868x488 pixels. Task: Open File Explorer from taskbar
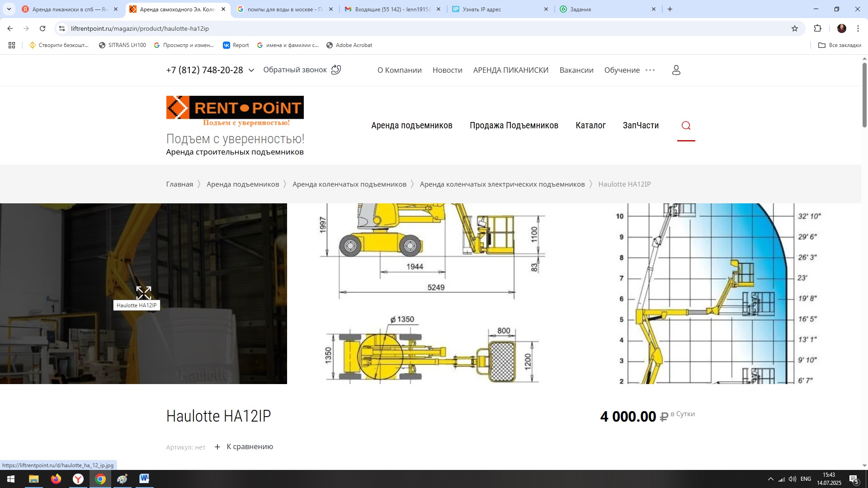pos(33,479)
